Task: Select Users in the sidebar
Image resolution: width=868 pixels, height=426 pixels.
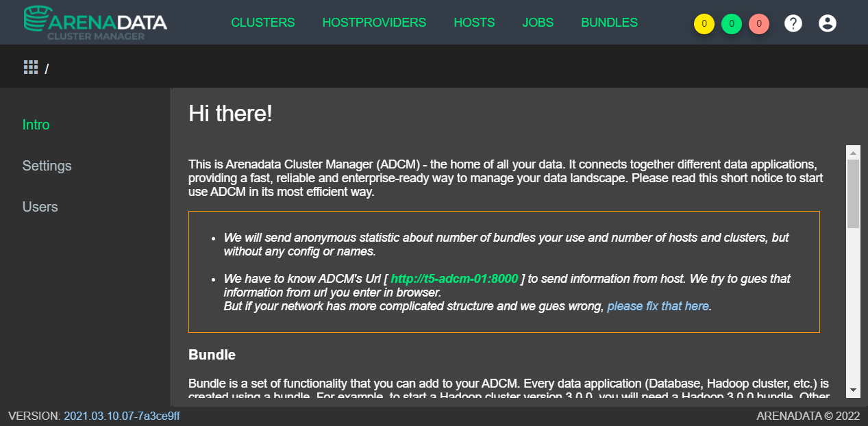Action: pyautogui.click(x=40, y=207)
